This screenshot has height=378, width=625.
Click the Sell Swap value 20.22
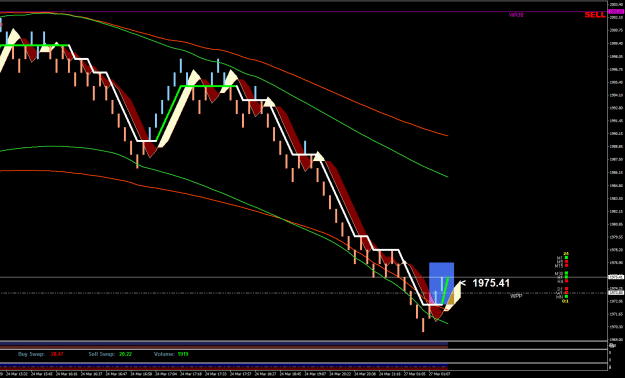tap(125, 354)
